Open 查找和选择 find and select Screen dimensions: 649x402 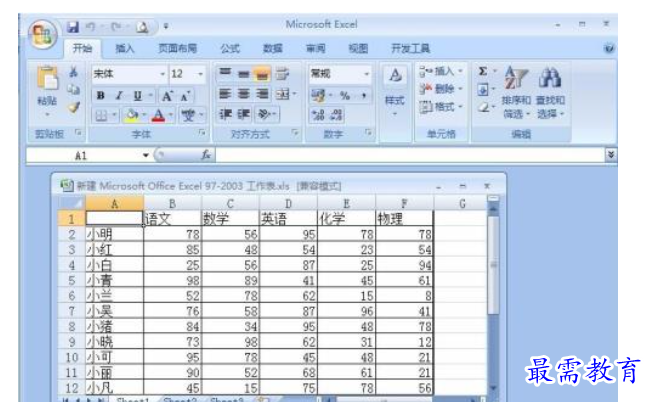click(550, 92)
